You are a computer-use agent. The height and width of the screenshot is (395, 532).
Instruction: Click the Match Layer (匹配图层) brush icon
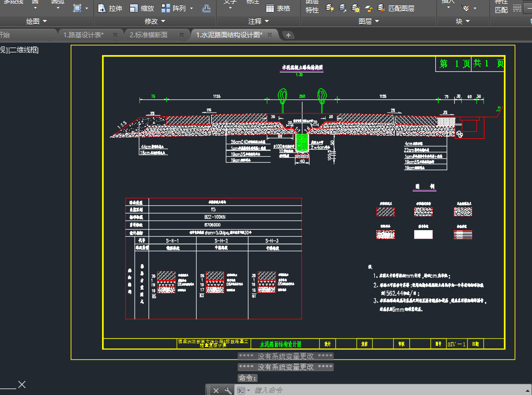[x=381, y=8]
